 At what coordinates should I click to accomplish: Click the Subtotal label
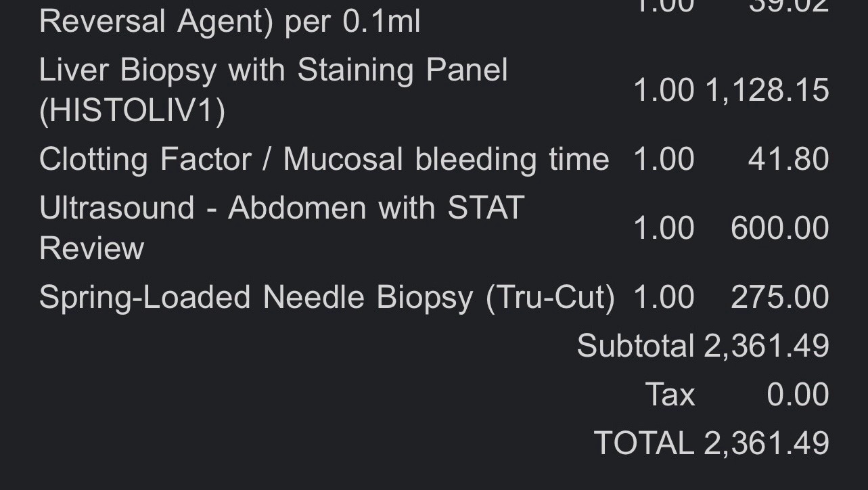click(x=635, y=346)
